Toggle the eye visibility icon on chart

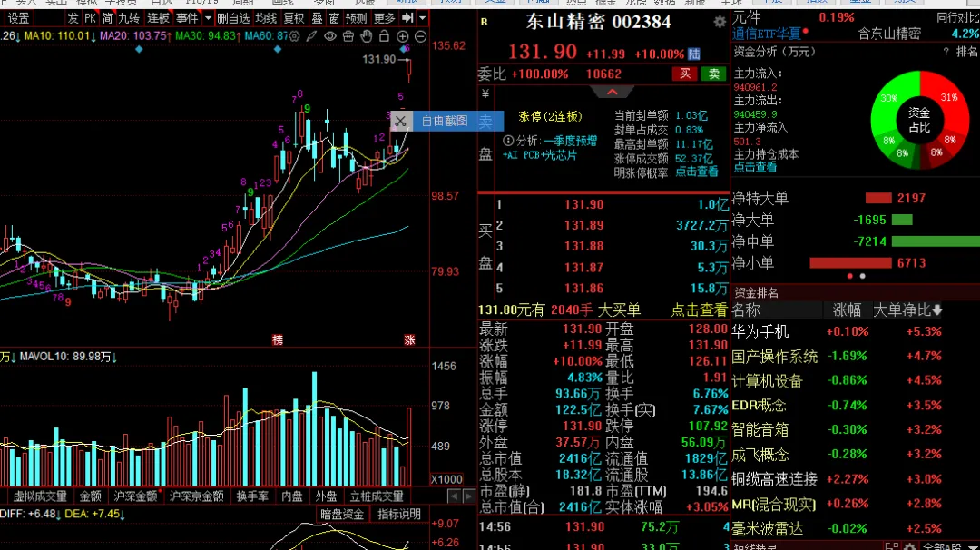pos(330,37)
